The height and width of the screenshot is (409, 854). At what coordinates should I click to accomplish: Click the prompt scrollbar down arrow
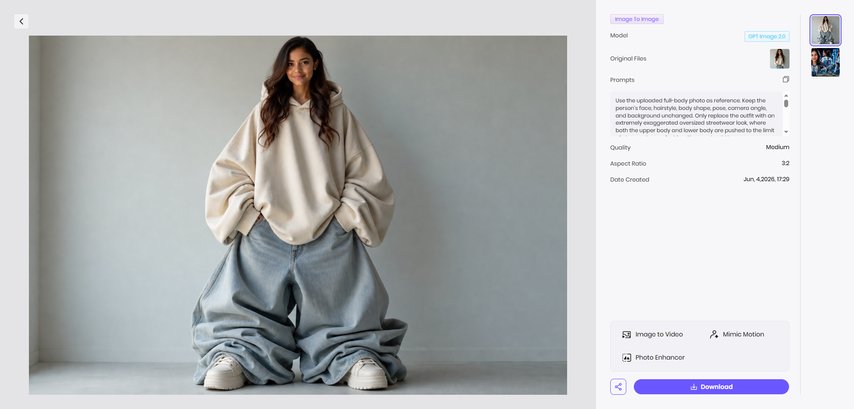(786, 132)
